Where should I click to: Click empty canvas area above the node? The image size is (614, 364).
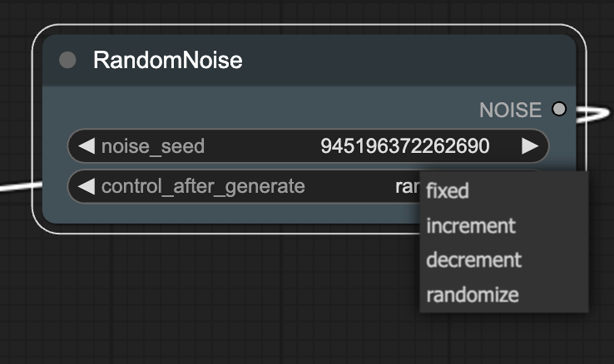pos(295,11)
